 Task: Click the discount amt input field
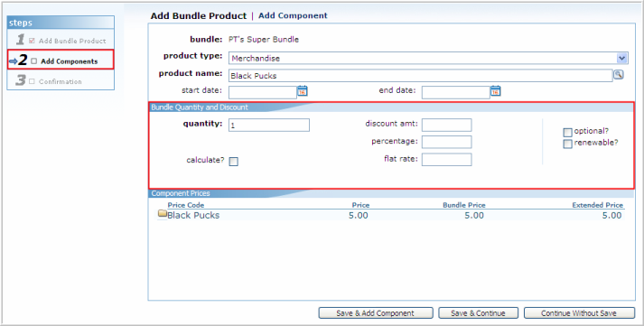point(446,125)
